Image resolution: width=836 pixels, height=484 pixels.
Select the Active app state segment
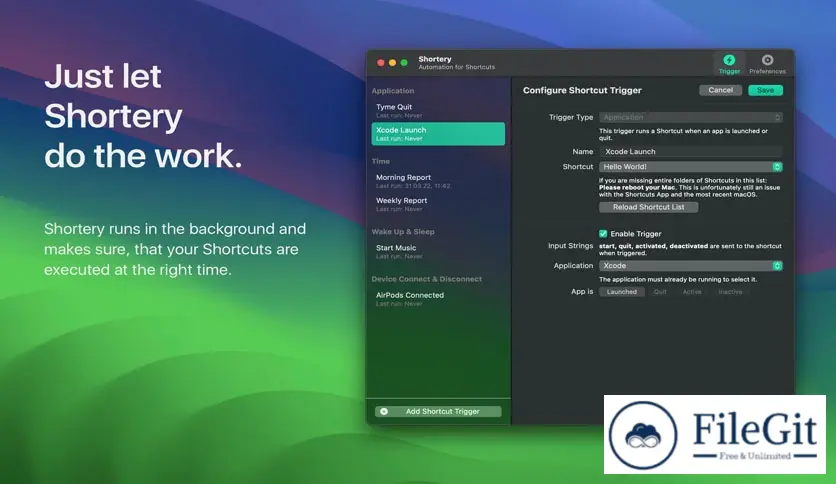coord(692,292)
